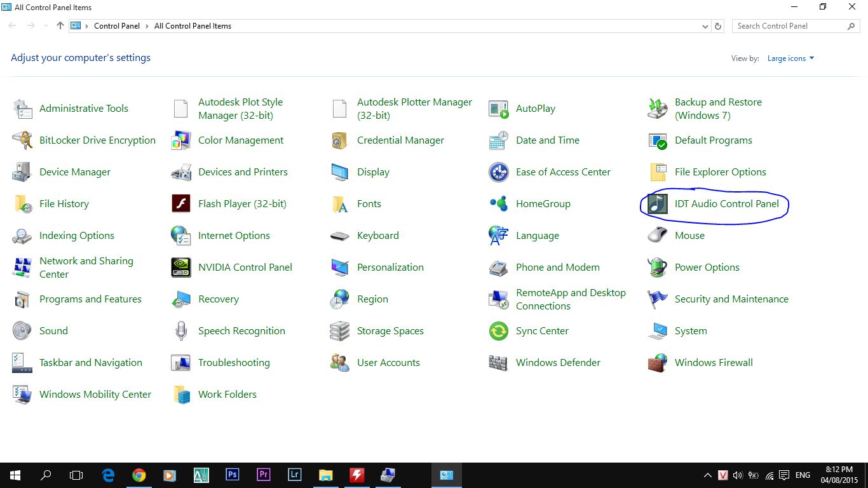The width and height of the screenshot is (868, 488).
Task: Open the recent locations chevron near Back
Action: pyautogui.click(x=45, y=26)
